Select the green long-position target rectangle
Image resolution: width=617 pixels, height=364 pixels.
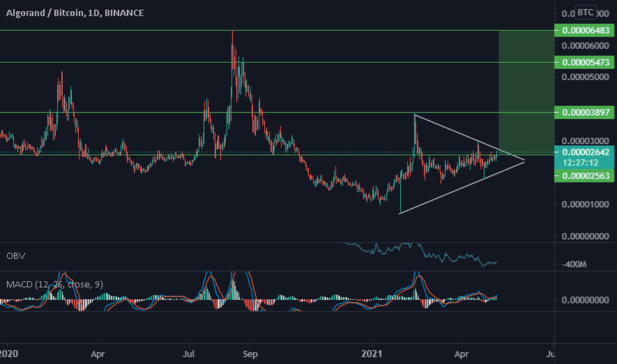(x=526, y=91)
